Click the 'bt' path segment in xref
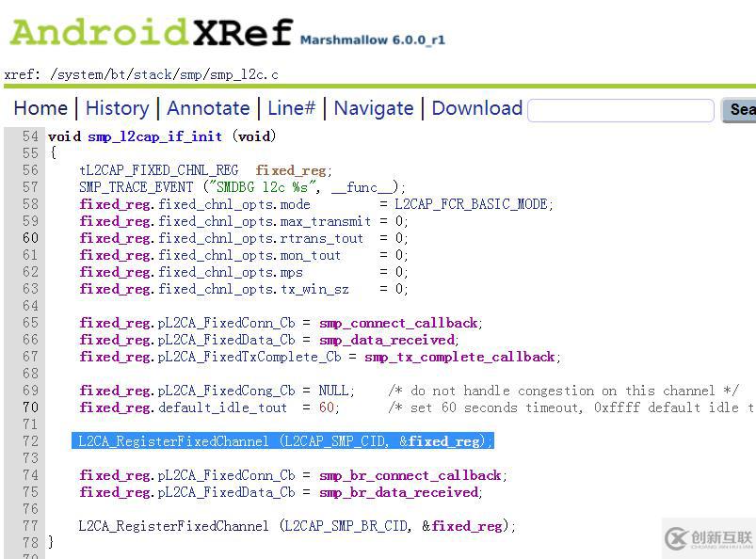This screenshot has width=756, height=559. [x=118, y=74]
